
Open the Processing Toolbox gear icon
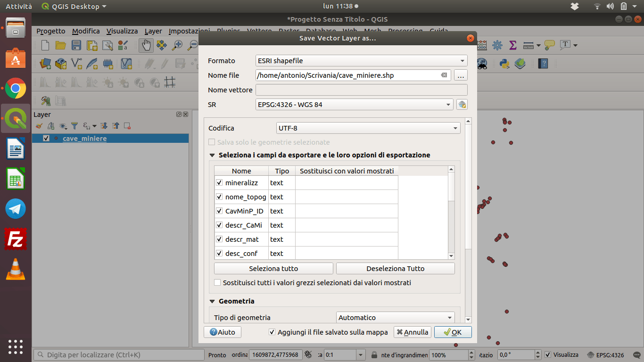[497, 45]
